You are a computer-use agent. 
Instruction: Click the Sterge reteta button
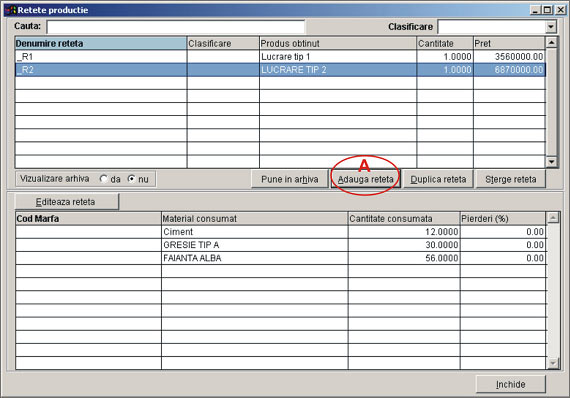tap(511, 179)
